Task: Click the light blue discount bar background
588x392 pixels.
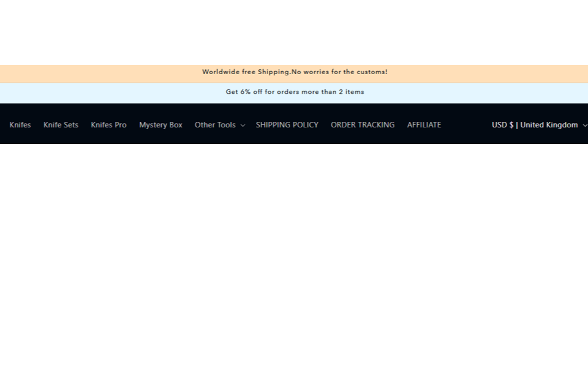Action: [92, 93]
